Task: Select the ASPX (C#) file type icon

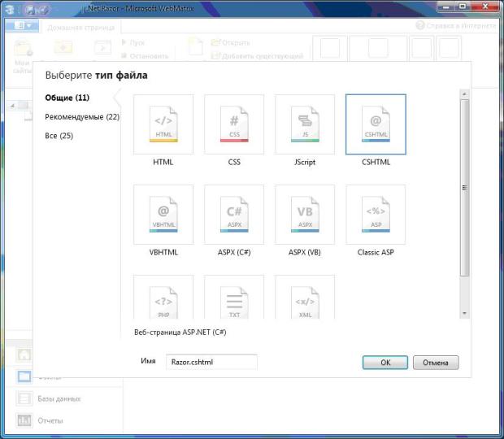Action: [x=234, y=215]
